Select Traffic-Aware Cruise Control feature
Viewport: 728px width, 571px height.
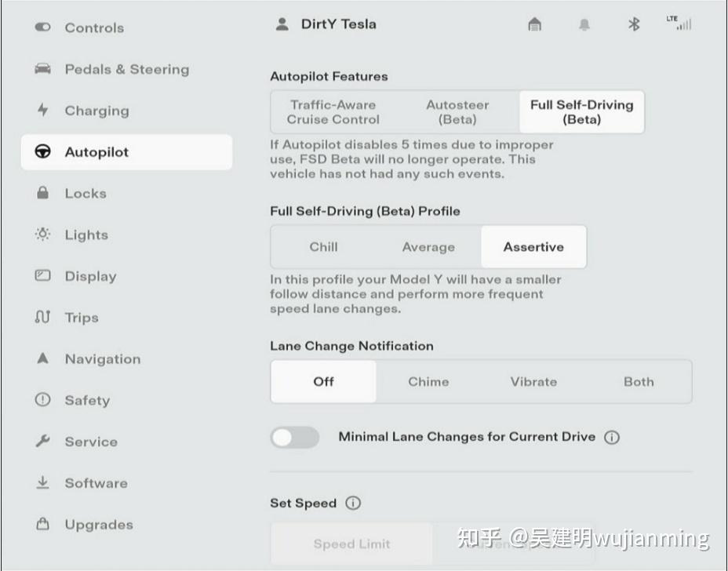coord(333,112)
